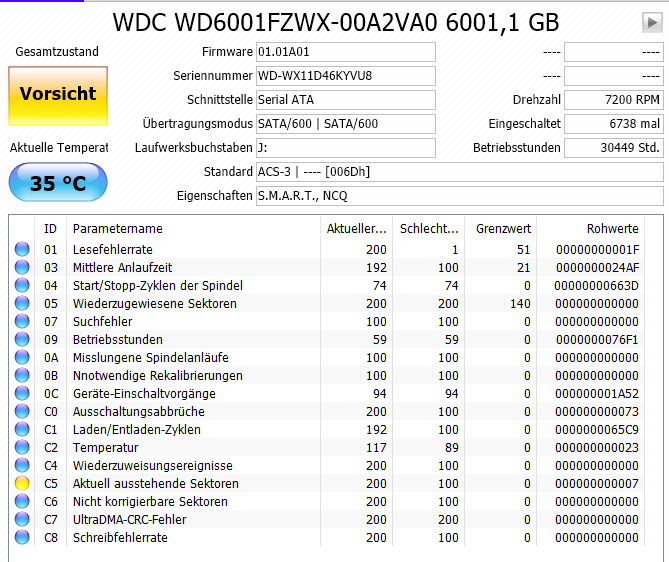Click the Gesamtzustand label
The height and width of the screenshot is (562, 669).
click(x=57, y=52)
